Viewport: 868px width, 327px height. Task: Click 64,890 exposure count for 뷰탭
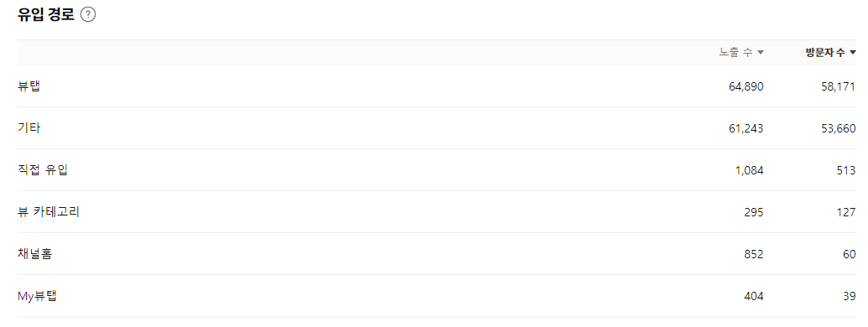coord(746,86)
